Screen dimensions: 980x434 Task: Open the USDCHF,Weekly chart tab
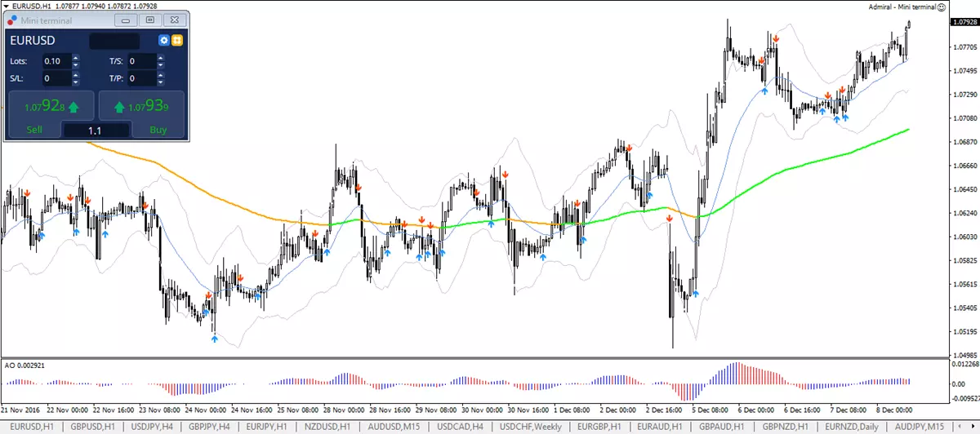(x=531, y=427)
